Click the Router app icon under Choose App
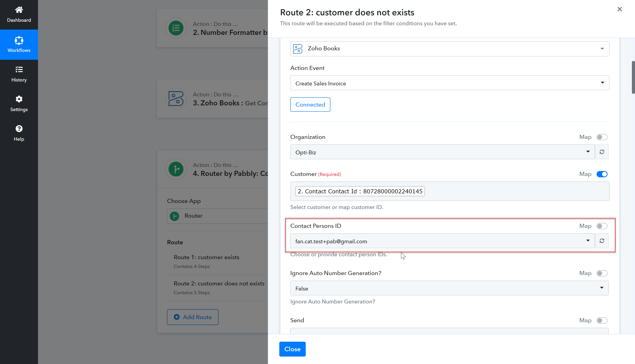The width and height of the screenshot is (635, 364). click(x=174, y=216)
